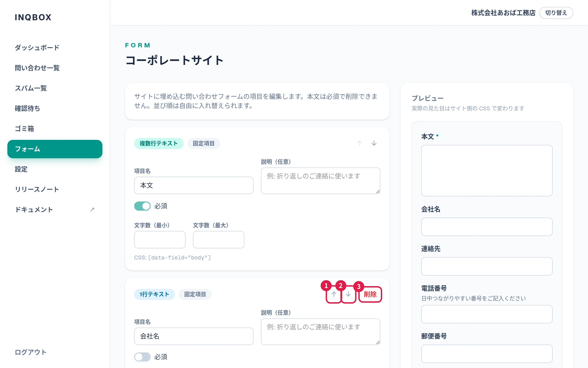Image resolution: width=588 pixels, height=368 pixels.
Task: Click the コーポレートサイト page heading
Action: click(x=175, y=60)
